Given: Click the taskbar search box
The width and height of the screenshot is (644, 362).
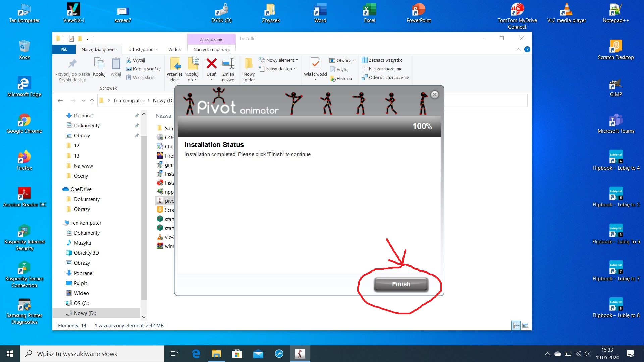Looking at the screenshot, I should (x=92, y=354).
